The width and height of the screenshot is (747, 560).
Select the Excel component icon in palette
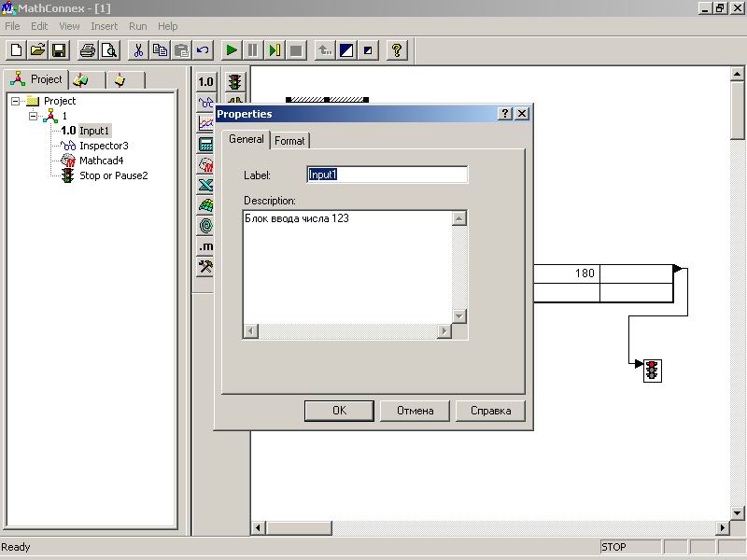[205, 185]
